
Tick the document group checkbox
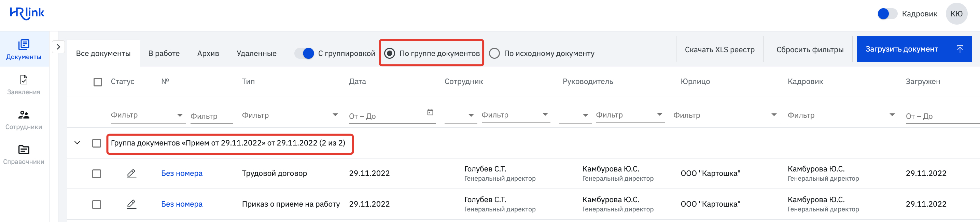[97, 143]
